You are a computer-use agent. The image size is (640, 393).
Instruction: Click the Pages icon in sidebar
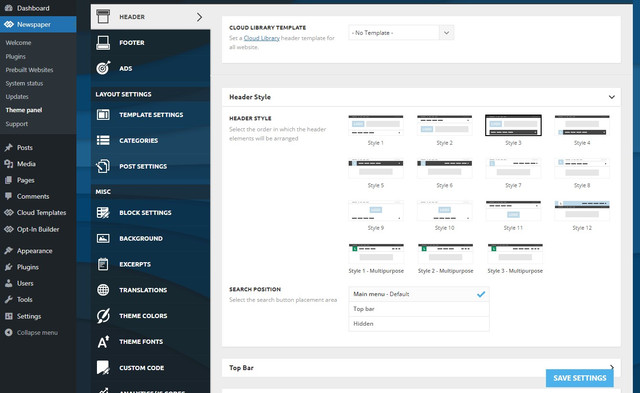coord(9,180)
